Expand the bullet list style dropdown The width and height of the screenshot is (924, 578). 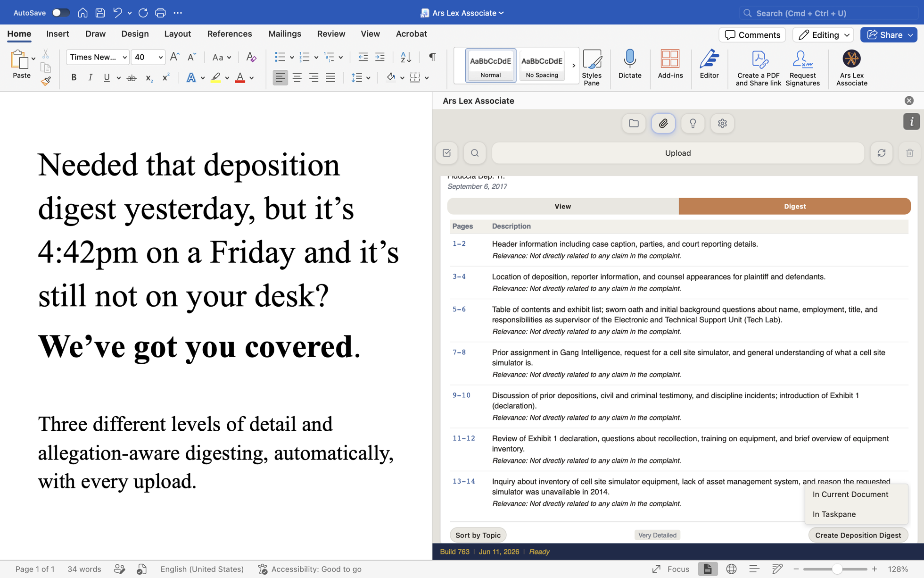(292, 58)
